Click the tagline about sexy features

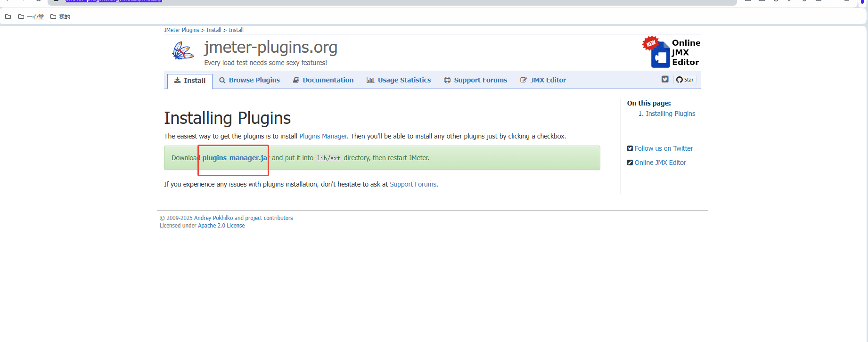(265, 63)
